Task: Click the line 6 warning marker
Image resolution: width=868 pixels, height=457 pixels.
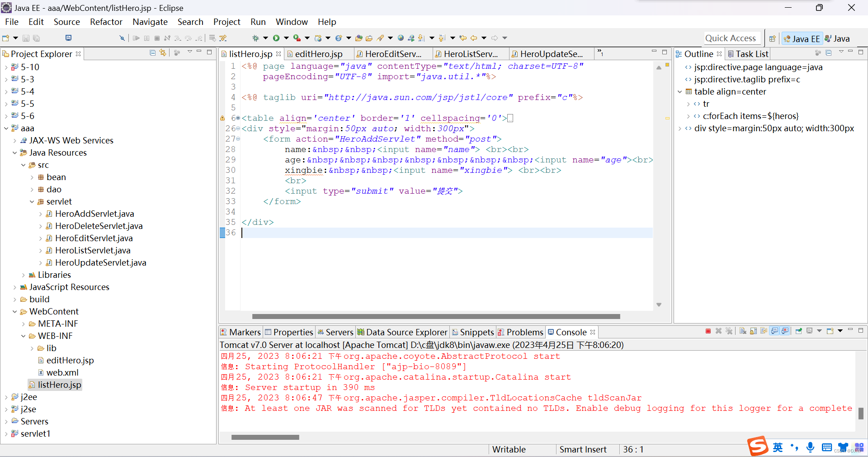Action: point(222,118)
